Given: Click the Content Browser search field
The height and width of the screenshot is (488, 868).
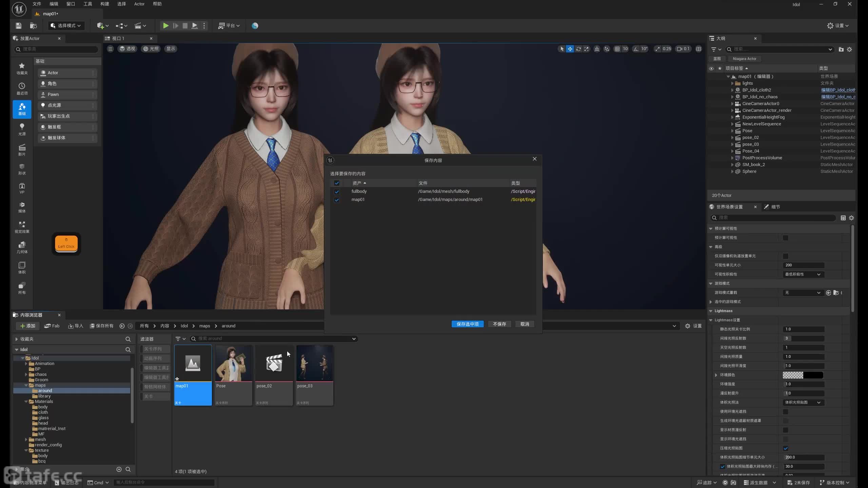Looking at the screenshot, I should point(274,339).
